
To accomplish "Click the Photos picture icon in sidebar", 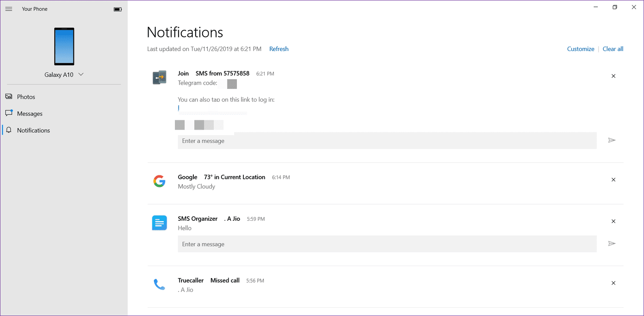I will coord(9,96).
